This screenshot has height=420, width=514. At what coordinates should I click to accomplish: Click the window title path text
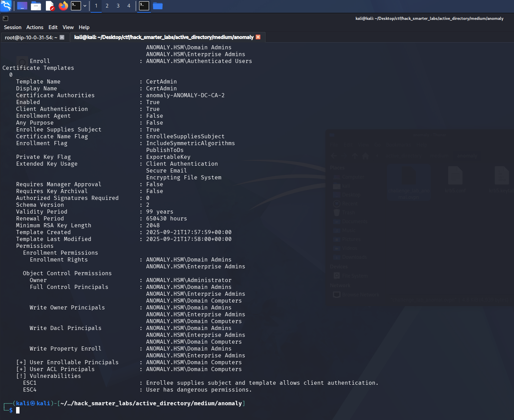pos(429,18)
